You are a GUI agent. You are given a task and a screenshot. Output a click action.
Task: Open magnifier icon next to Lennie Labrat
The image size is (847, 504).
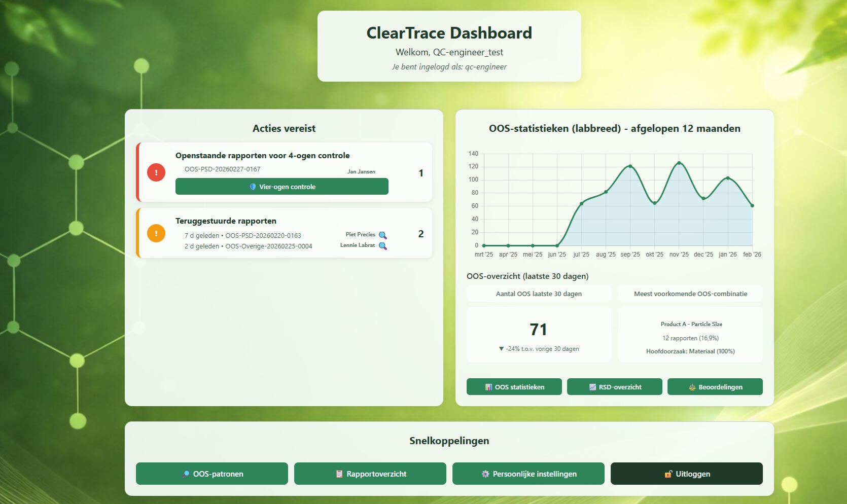click(x=383, y=246)
